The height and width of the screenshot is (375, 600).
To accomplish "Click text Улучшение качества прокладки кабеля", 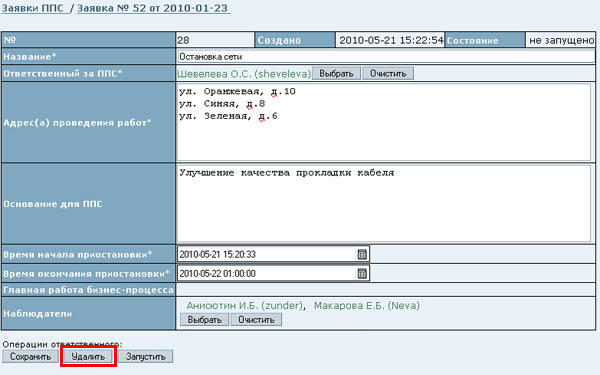I will tap(287, 173).
